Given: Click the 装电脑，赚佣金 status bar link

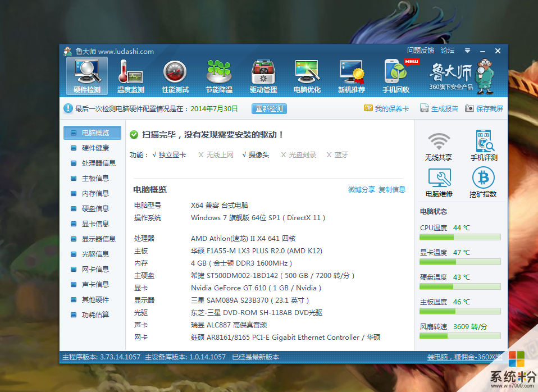Looking at the screenshot, I should [x=464, y=357].
